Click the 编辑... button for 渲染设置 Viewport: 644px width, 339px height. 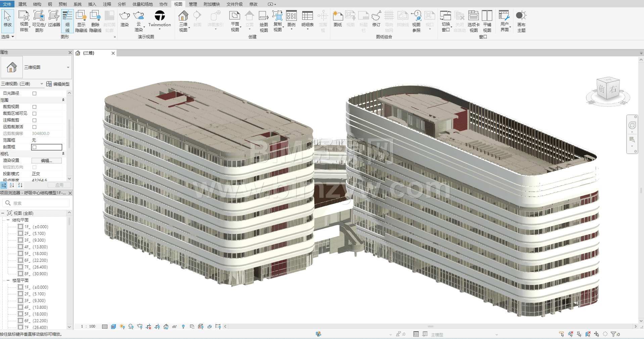(46, 160)
